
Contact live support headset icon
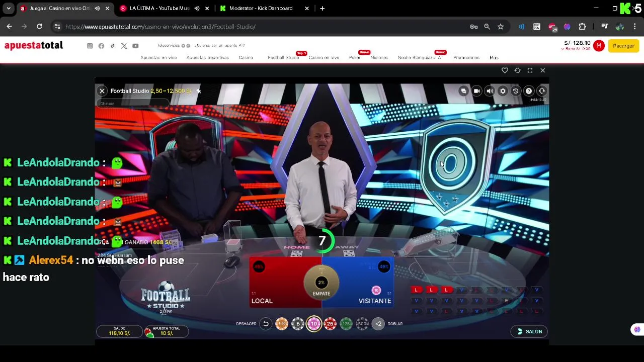coord(542,91)
